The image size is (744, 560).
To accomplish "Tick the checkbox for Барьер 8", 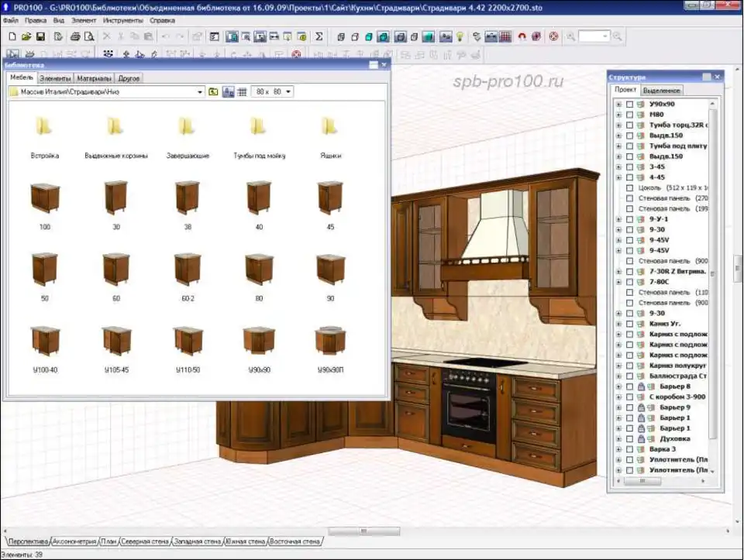I will pyautogui.click(x=629, y=387).
